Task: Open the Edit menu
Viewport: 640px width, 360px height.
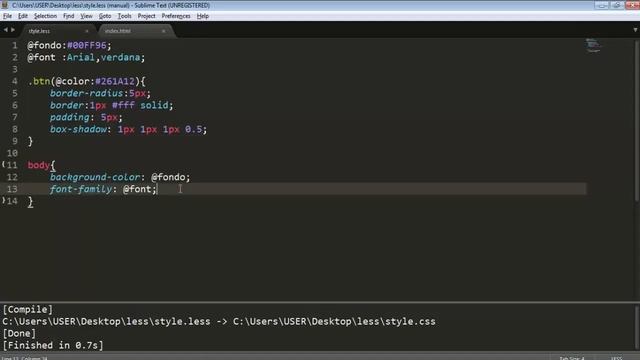Action: (x=23, y=16)
